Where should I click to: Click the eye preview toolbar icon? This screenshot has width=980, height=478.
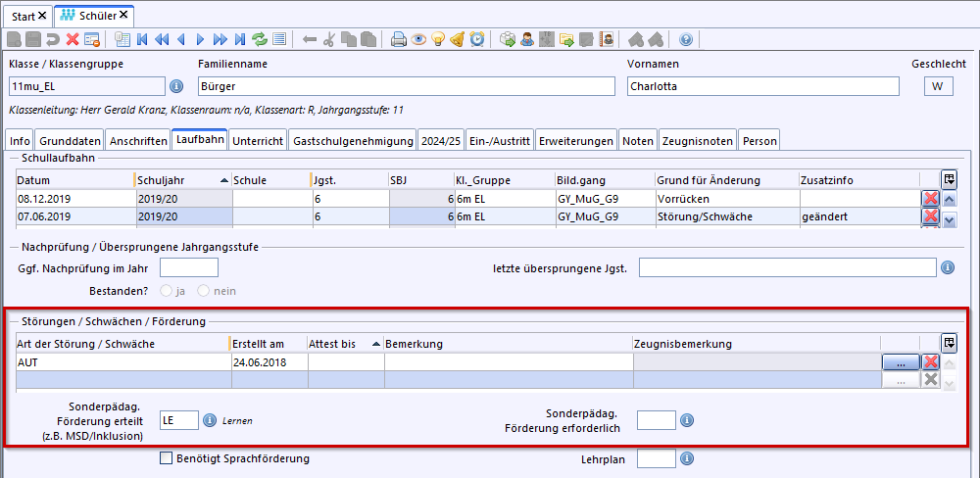click(418, 39)
